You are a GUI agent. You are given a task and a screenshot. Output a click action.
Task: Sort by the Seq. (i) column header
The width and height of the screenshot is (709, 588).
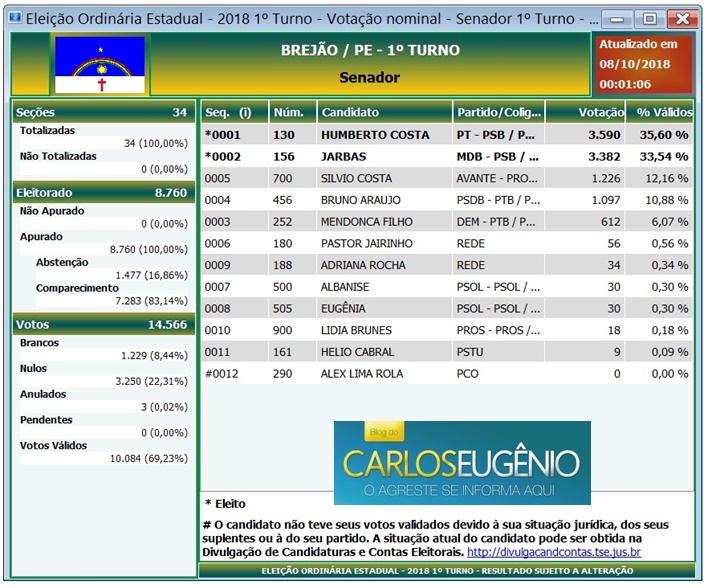coord(235,112)
